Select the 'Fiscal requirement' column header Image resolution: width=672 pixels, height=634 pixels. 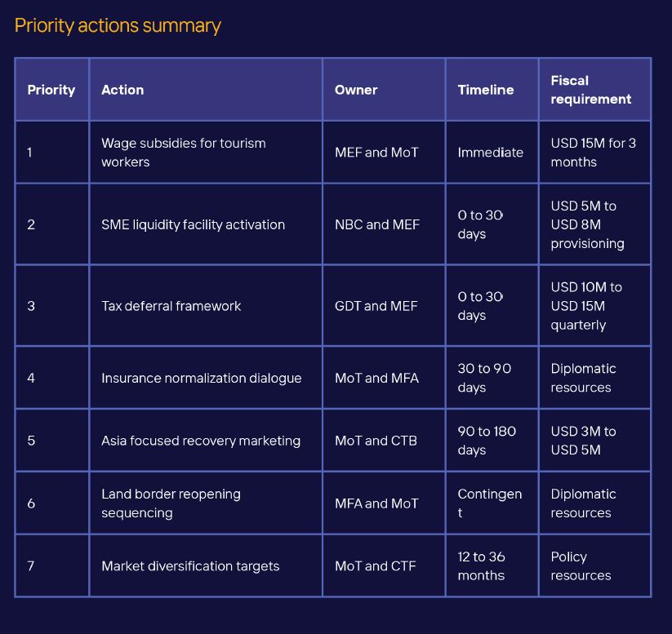(590, 90)
